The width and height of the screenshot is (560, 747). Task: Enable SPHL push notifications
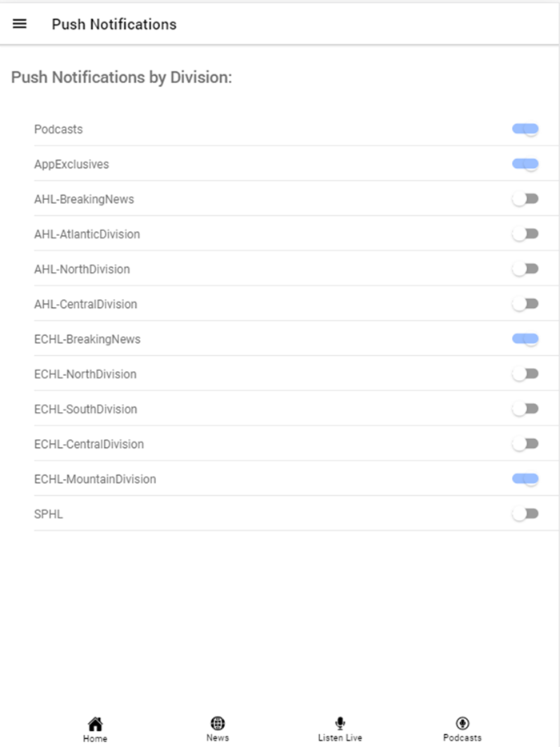tap(526, 514)
